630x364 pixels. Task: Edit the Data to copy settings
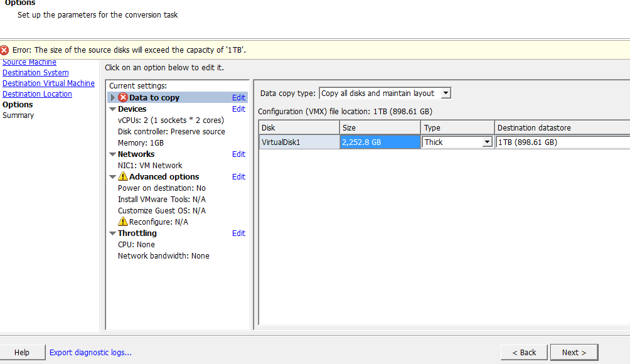point(238,98)
